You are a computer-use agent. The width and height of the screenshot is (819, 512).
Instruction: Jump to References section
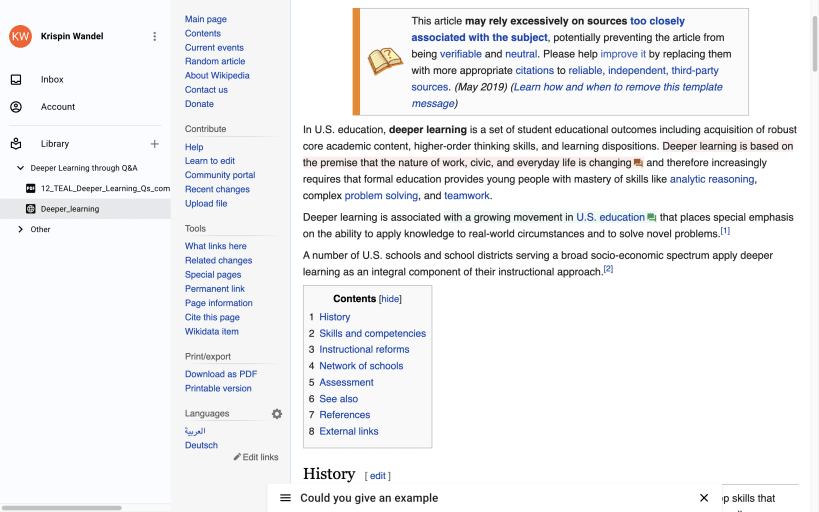click(345, 415)
